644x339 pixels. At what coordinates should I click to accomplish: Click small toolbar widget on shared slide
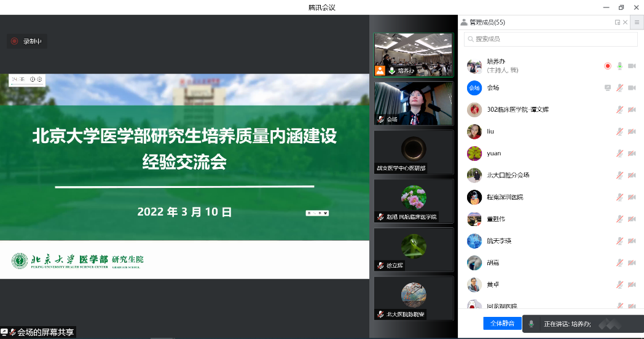pos(317,213)
